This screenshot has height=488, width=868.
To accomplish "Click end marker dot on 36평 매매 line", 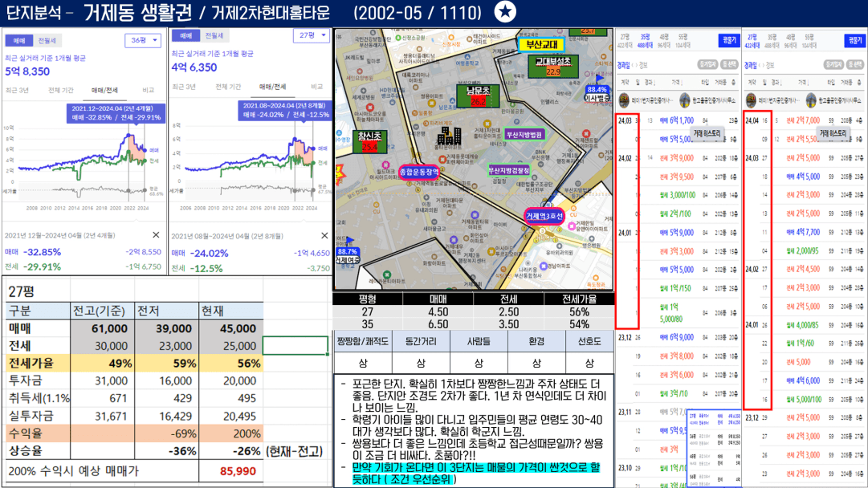I will [145, 150].
